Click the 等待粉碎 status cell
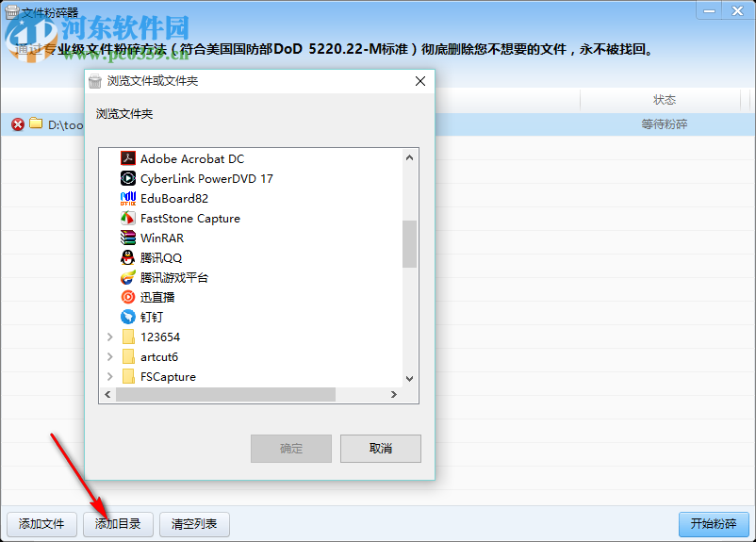This screenshot has height=542, width=756. pyautogui.click(x=664, y=124)
